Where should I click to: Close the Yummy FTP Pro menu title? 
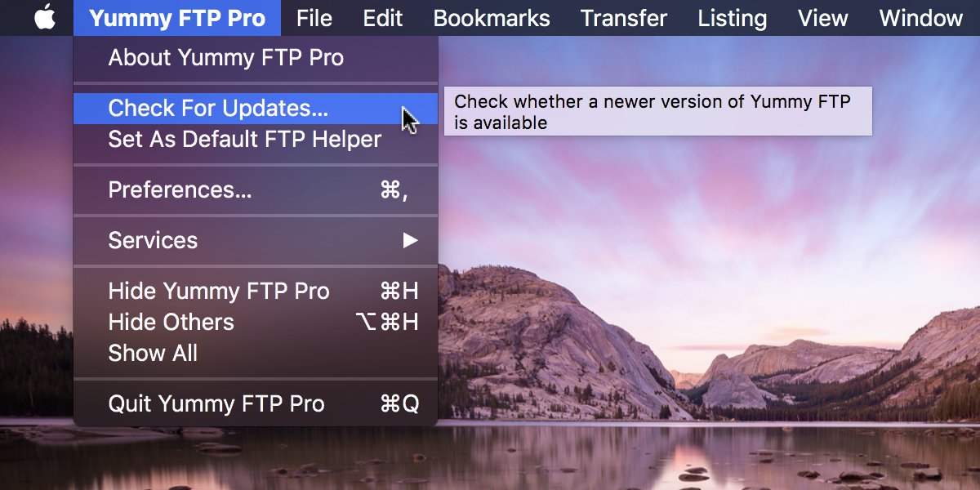(x=177, y=18)
